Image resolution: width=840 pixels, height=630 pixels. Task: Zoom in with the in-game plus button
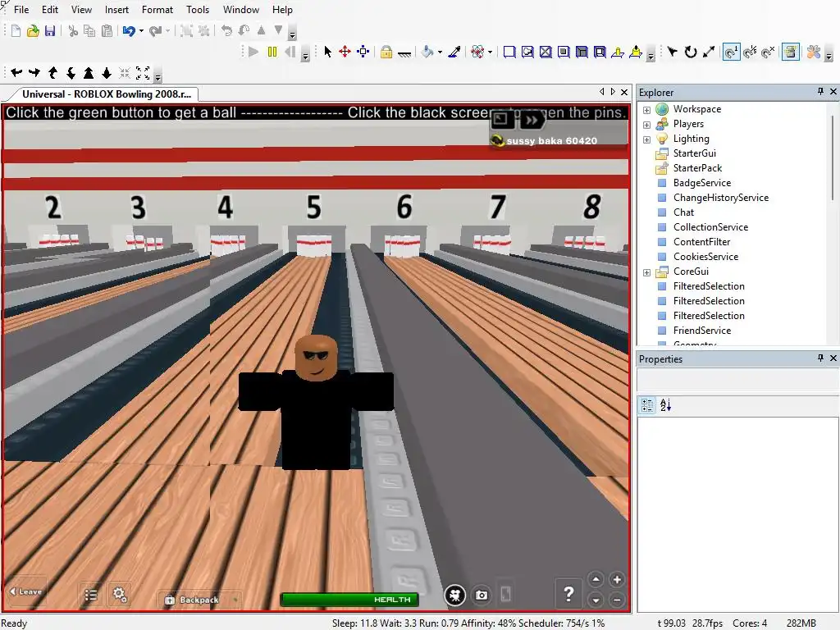coord(617,580)
